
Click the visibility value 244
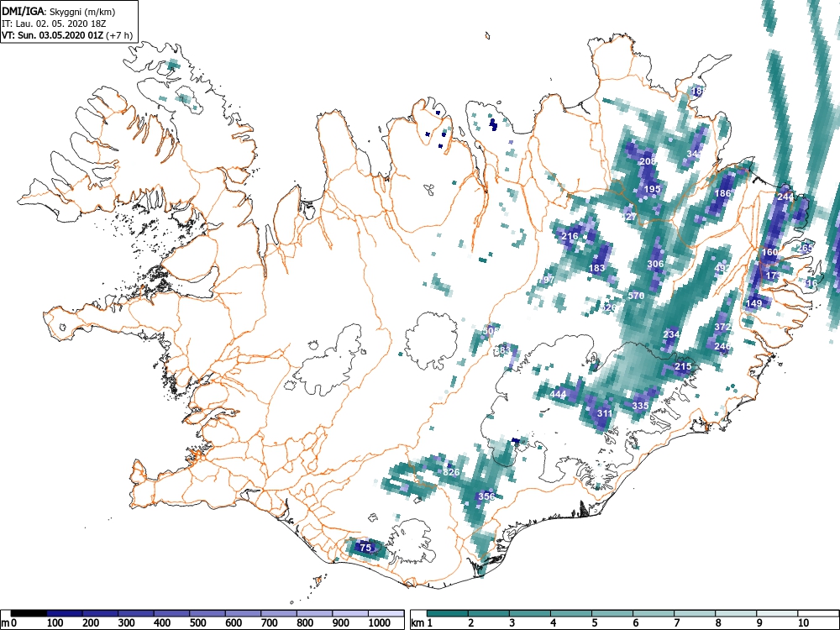(x=785, y=197)
